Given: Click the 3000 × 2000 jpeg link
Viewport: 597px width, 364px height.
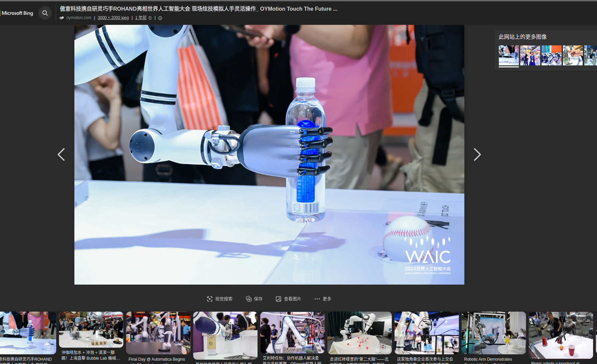Looking at the screenshot, I should tap(113, 18).
